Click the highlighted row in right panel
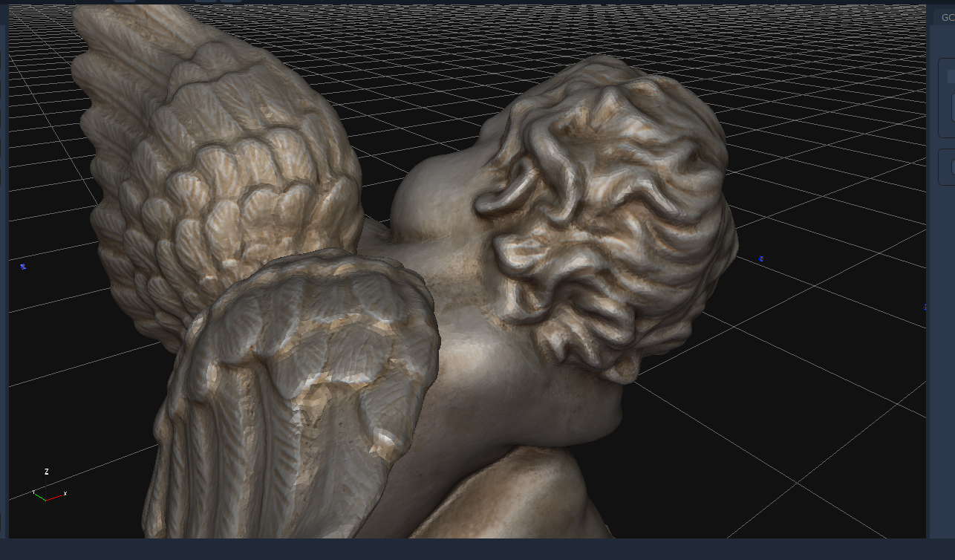Screen dimensions: 955x560 tap(951, 76)
